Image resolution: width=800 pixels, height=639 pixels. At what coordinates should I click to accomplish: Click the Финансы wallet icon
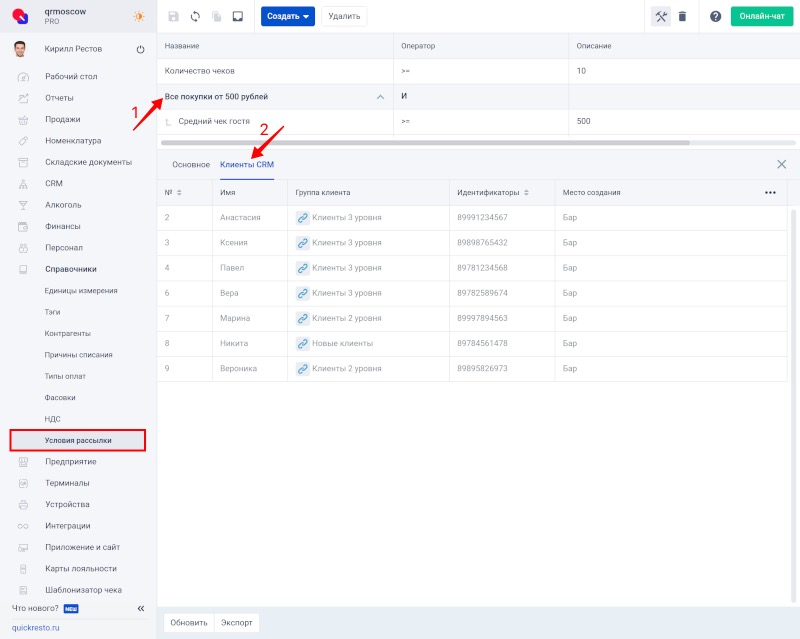pyautogui.click(x=23, y=227)
